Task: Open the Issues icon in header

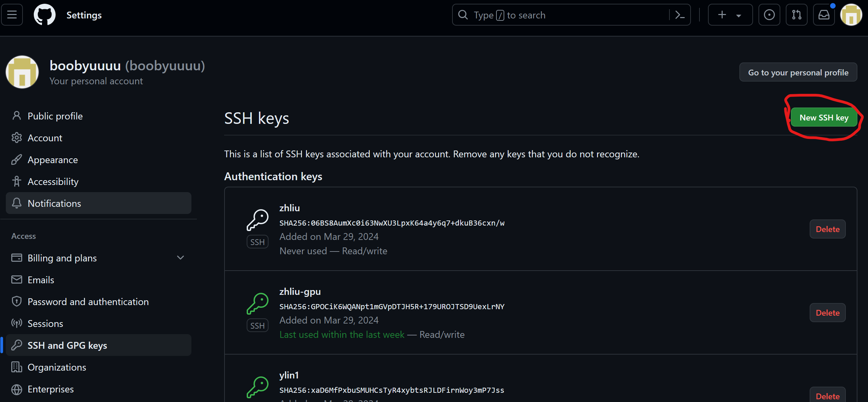Action: pyautogui.click(x=769, y=15)
